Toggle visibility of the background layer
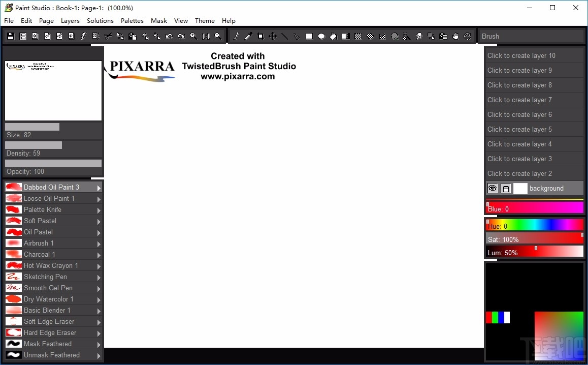 (x=492, y=188)
